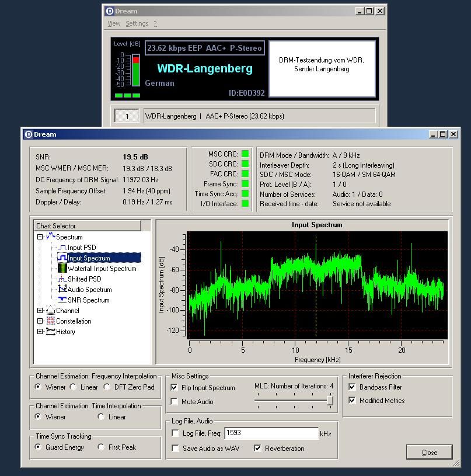
Task: Click the 'WDR-Langenberg' station name in display
Action: tap(205, 68)
